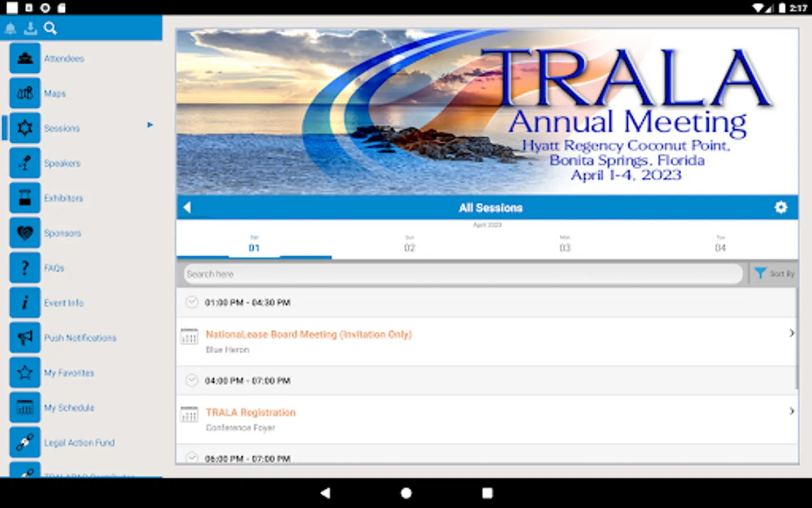Viewport: 812px width, 508px height.
Task: Switch to the Sun 02 date tab
Action: tap(409, 244)
